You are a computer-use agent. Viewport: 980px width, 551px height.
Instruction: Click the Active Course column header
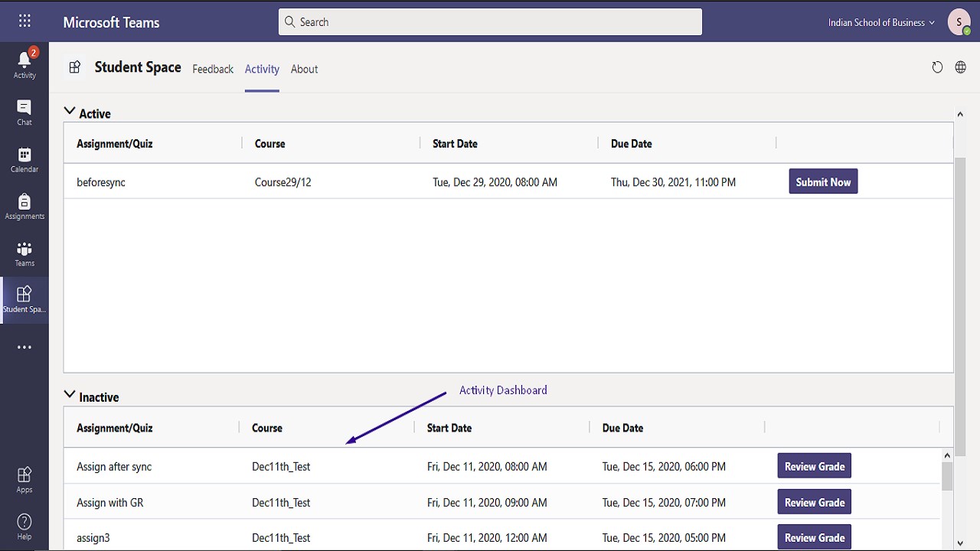pos(269,143)
